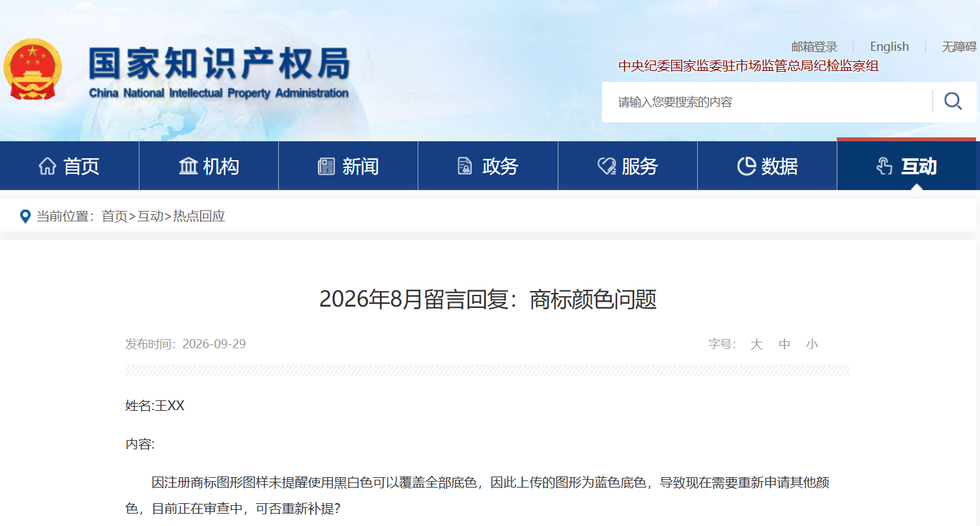The image size is (980, 526).
Task: Click the pie chart icon beside 数据
Action: 746,166
